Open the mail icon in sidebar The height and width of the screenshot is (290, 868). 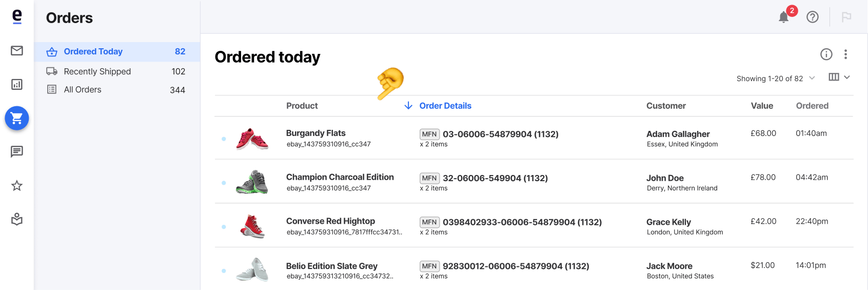17,50
